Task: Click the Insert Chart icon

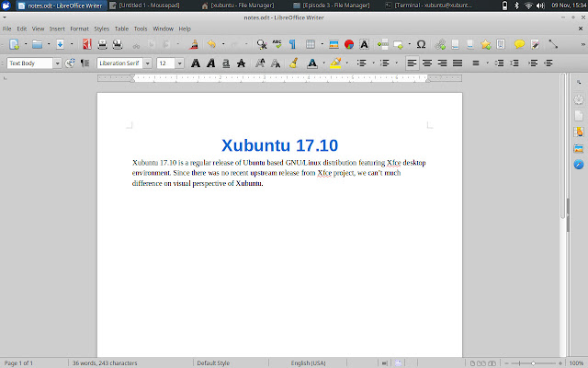Action: [x=349, y=44]
